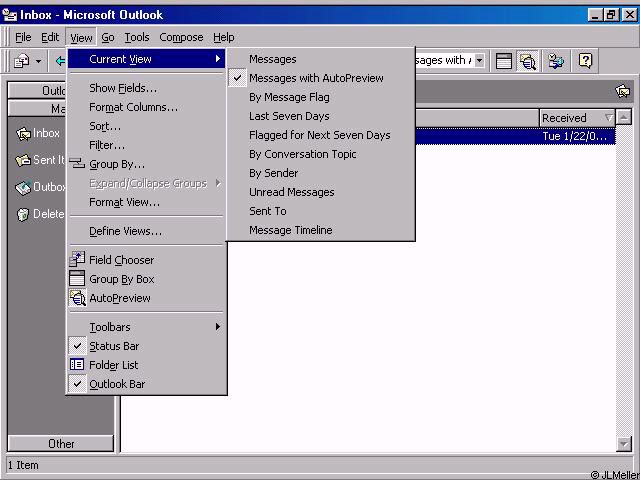The height and width of the screenshot is (480, 640).
Task: Select the Unread Messages view
Action: 320,192
